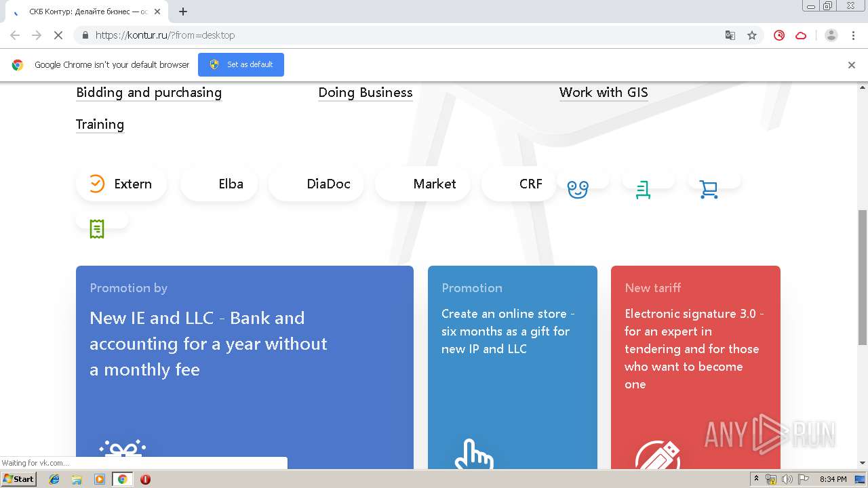Click the pointing hand icon in online store card
The image size is (868, 488).
point(473,454)
